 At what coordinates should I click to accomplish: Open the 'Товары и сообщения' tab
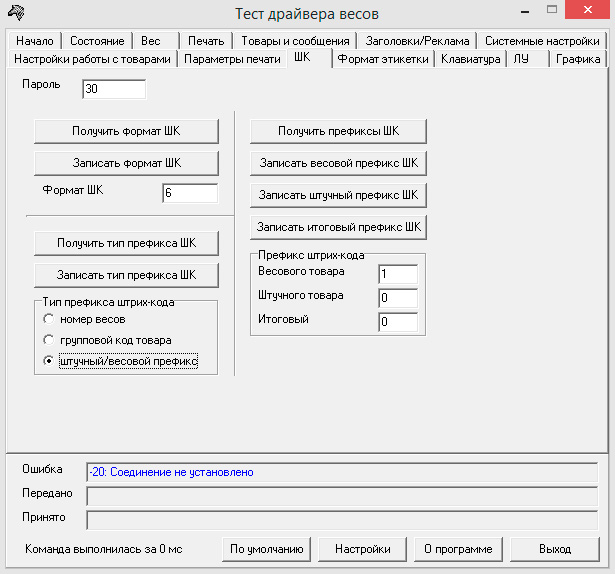pos(295,41)
